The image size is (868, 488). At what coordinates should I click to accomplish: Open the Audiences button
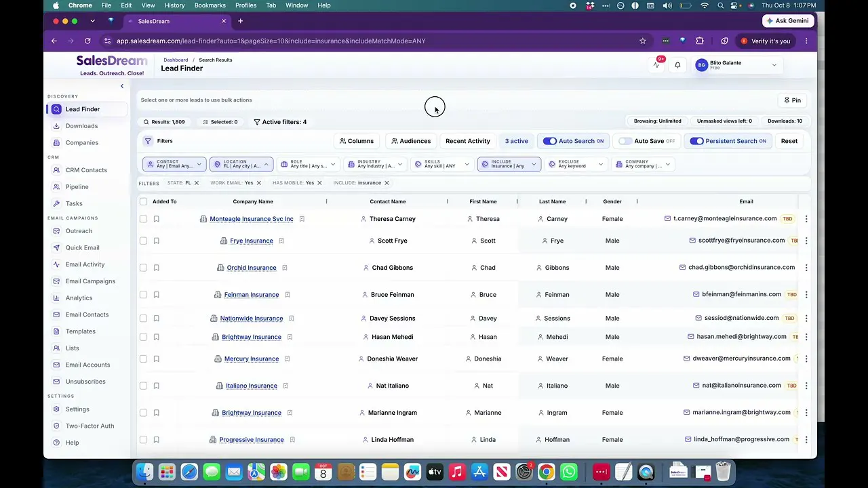coord(411,141)
